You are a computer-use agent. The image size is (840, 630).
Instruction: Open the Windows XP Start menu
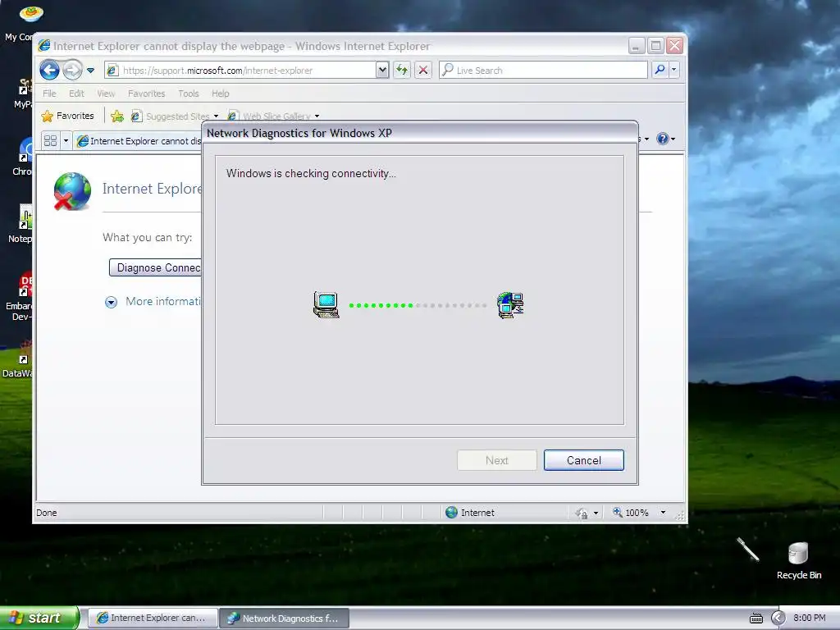point(39,618)
